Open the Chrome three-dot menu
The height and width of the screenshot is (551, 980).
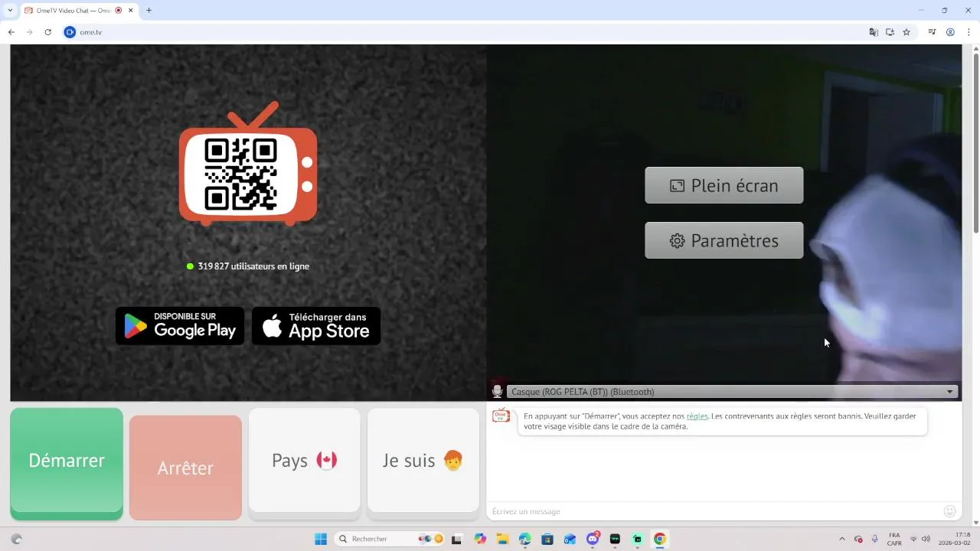point(969,32)
